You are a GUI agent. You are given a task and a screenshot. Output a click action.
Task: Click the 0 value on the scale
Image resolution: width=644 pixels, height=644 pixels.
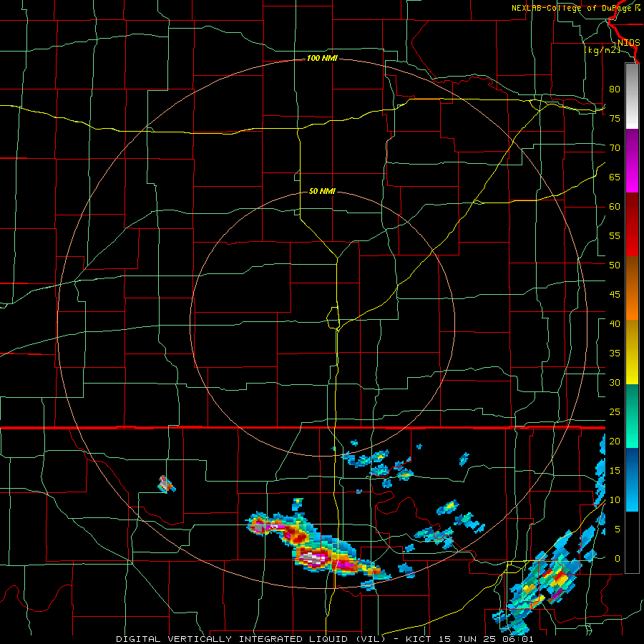[618, 559]
